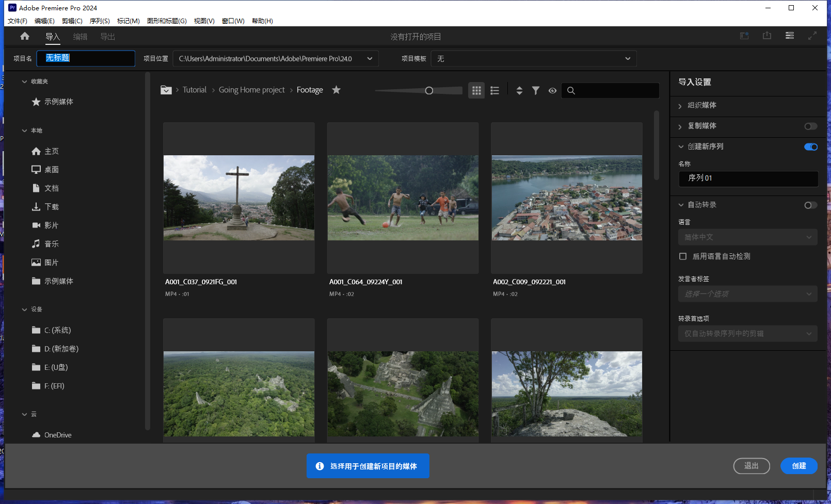Open the media filter icon
The width and height of the screenshot is (831, 504).
tap(535, 90)
